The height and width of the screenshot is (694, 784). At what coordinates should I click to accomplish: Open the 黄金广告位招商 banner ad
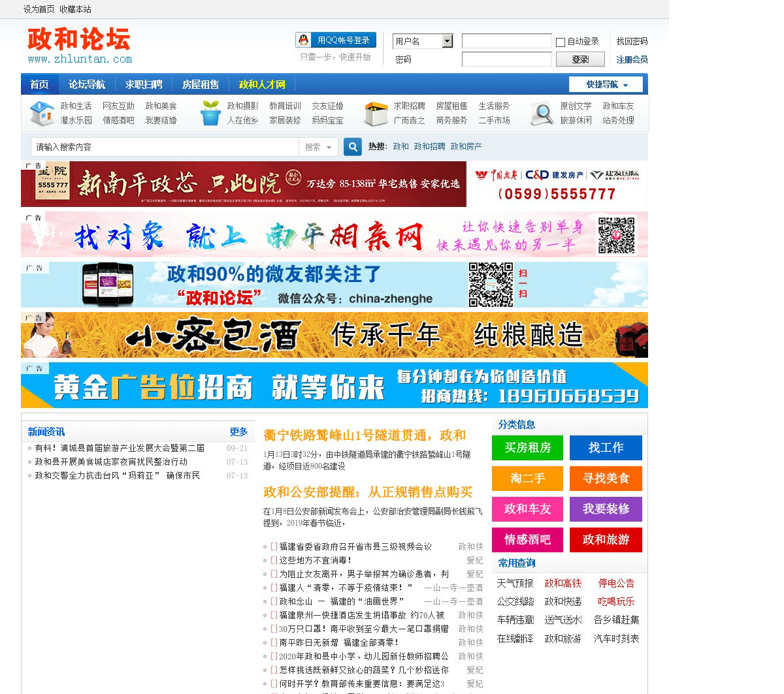coord(335,385)
